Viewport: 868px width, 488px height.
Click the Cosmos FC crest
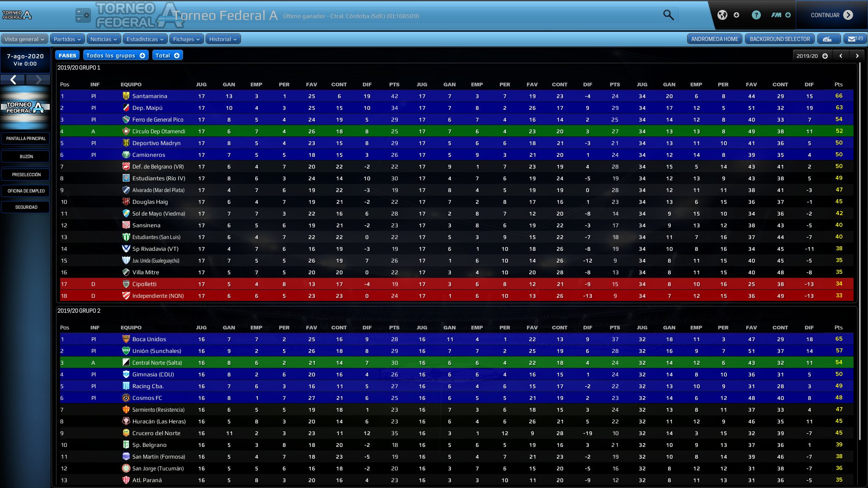(x=126, y=398)
